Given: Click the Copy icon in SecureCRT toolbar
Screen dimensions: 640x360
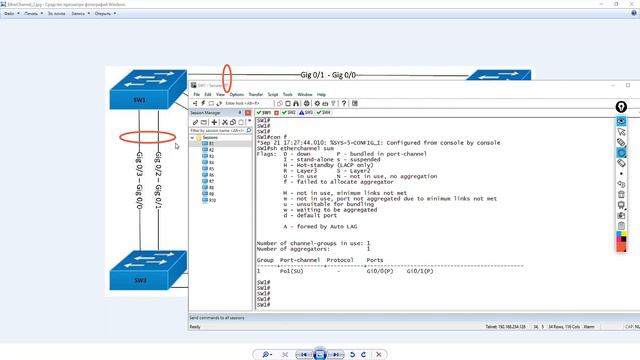Looking at the screenshot, I should (280, 103).
